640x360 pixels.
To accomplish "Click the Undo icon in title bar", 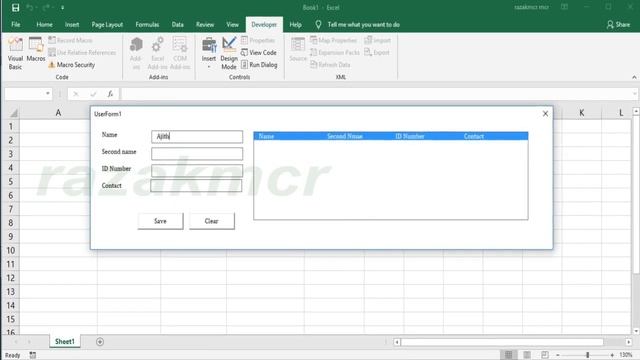I will [x=30, y=8].
